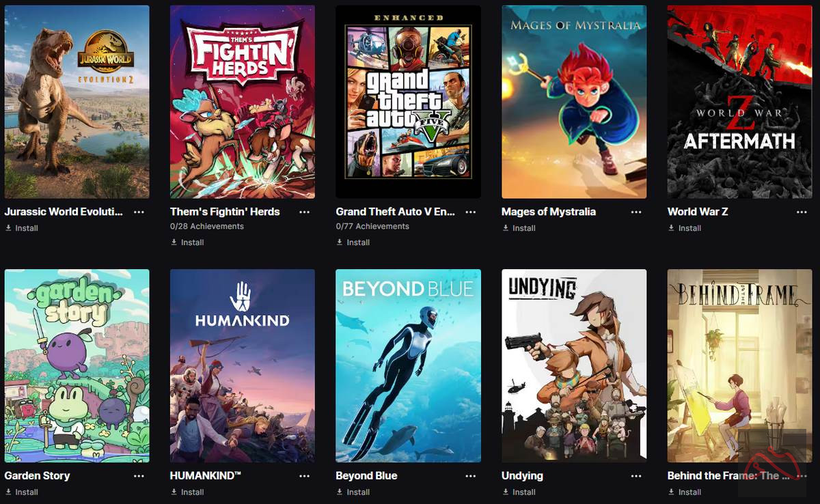
Task: Open the three-dot menu for Garden Story
Action: (x=139, y=475)
